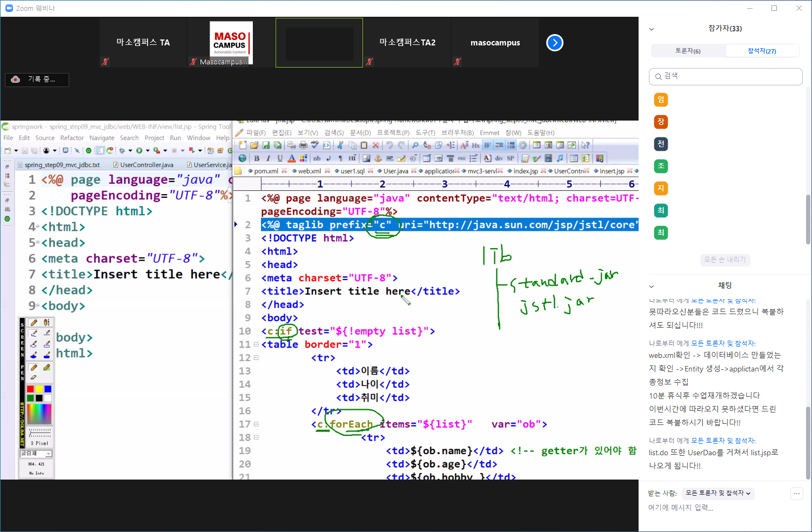Pick the red color swatch in Screen Pen
Viewport: 812px width, 532px height.
30,389
